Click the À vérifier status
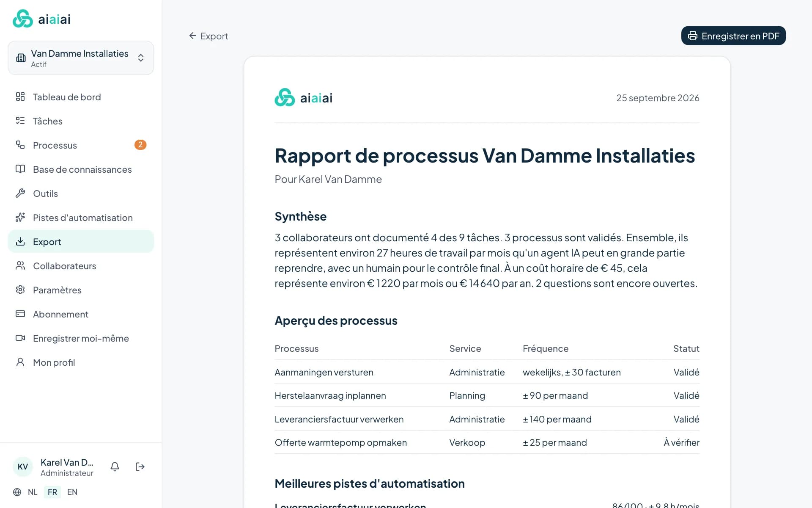The width and height of the screenshot is (812, 508). click(x=681, y=442)
